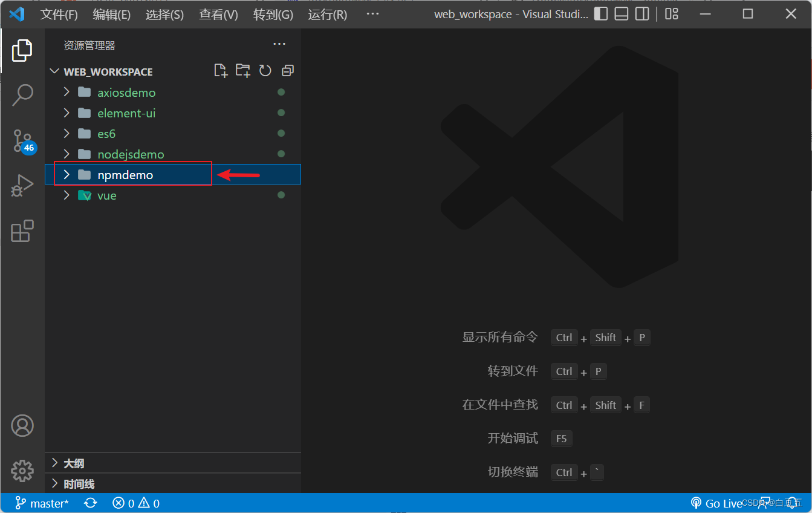Image resolution: width=812 pixels, height=513 pixels.
Task: Open the Manage gear icon
Action: click(22, 470)
